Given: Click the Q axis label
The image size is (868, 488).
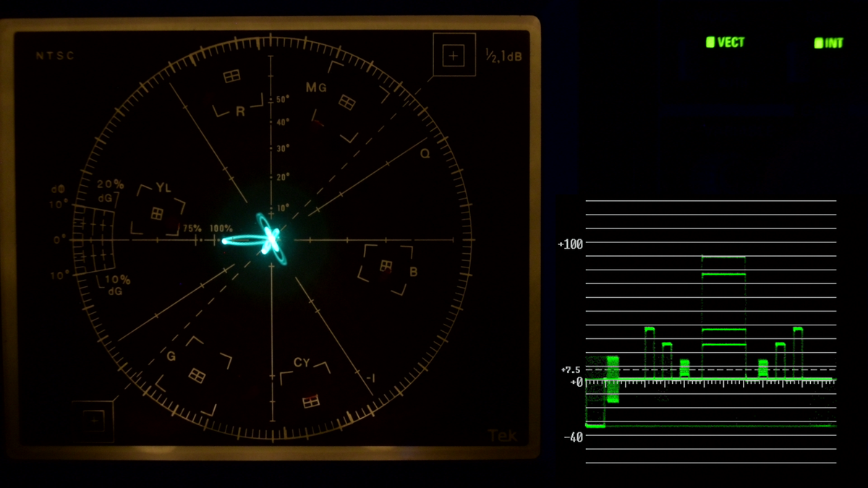Looking at the screenshot, I should pyautogui.click(x=425, y=153).
